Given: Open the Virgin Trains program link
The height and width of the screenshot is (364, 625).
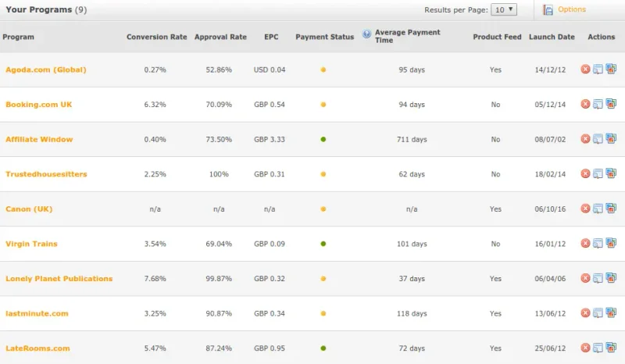Looking at the screenshot, I should pos(31,244).
